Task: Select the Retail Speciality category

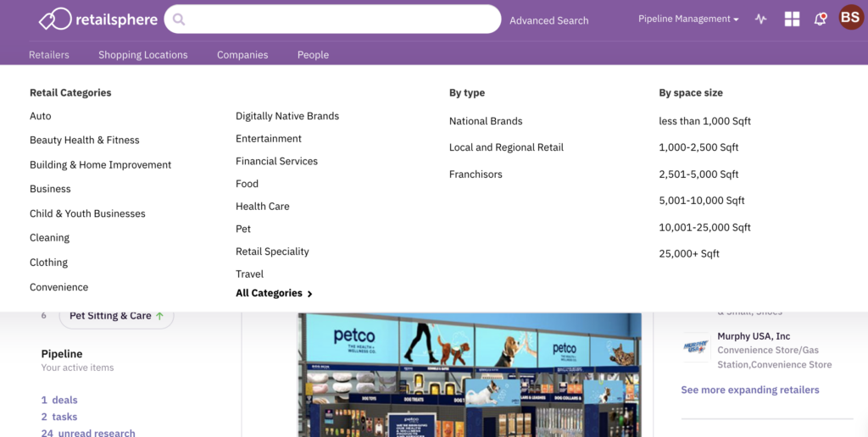Action: pos(272,252)
